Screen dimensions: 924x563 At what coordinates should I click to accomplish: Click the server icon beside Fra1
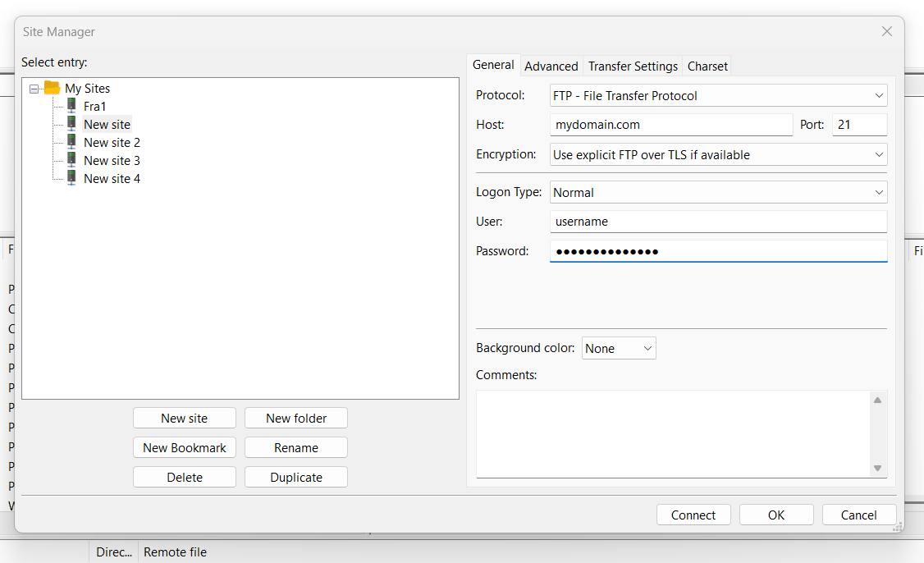71,106
